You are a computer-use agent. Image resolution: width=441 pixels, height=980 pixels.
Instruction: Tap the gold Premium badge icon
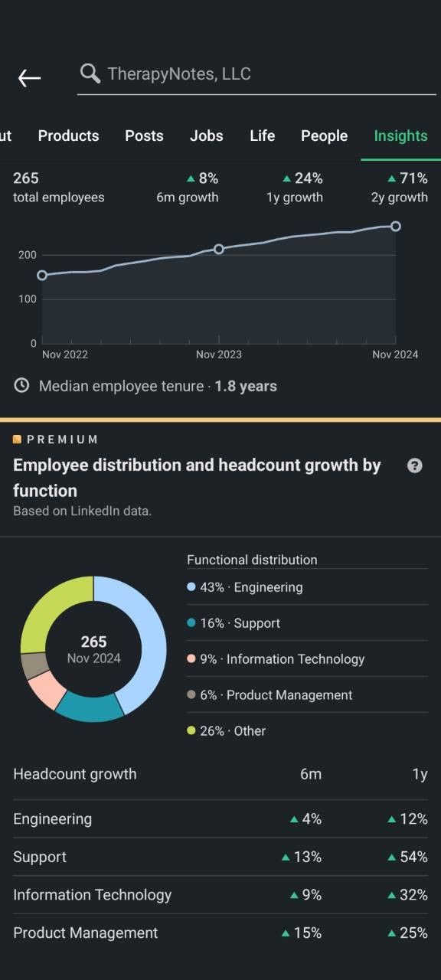coord(17,439)
